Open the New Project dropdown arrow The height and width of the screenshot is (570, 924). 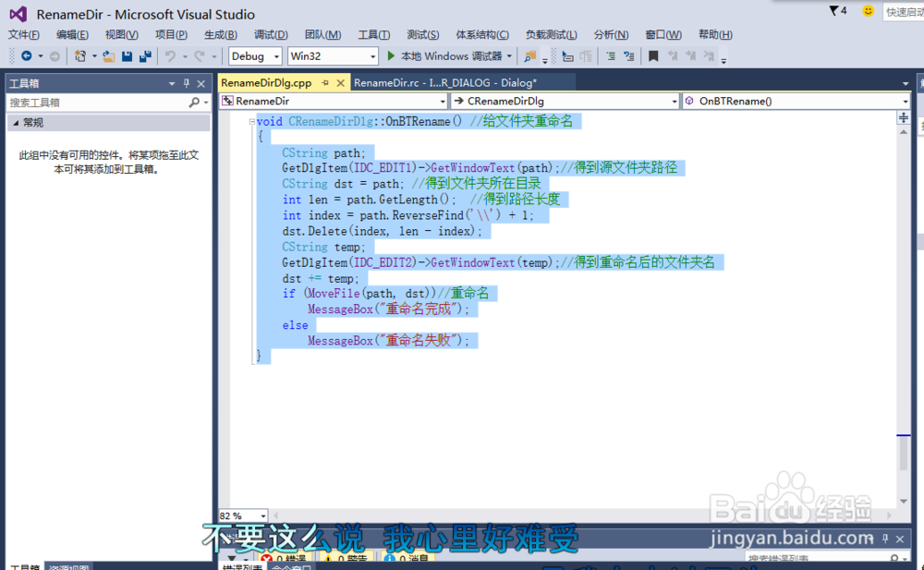(x=93, y=56)
